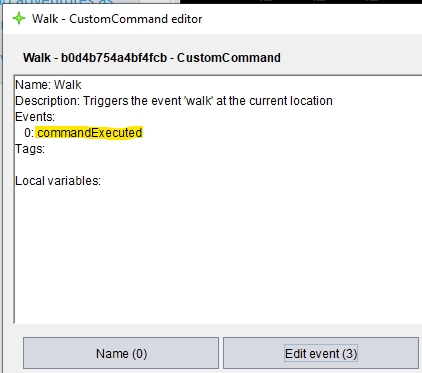Viewport: 422px width, 373px height.
Task: Click the dark window strip behind the dialog
Action: coord(301,2)
